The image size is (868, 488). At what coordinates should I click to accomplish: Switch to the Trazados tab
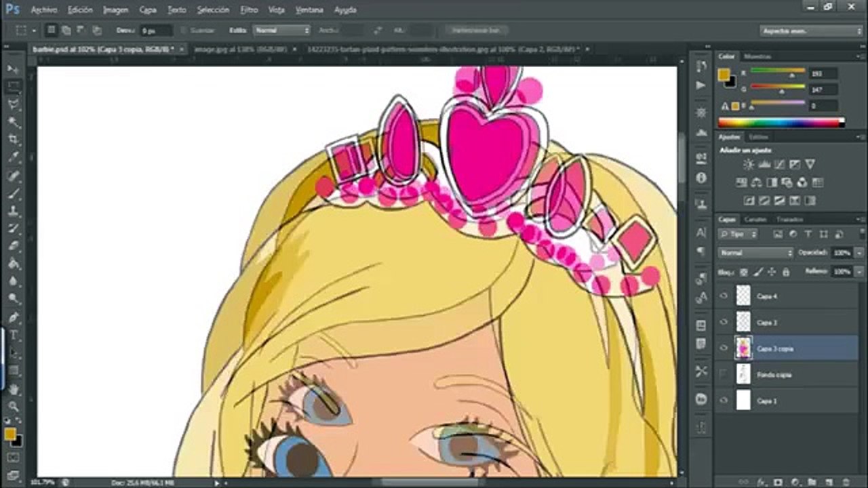pos(789,220)
